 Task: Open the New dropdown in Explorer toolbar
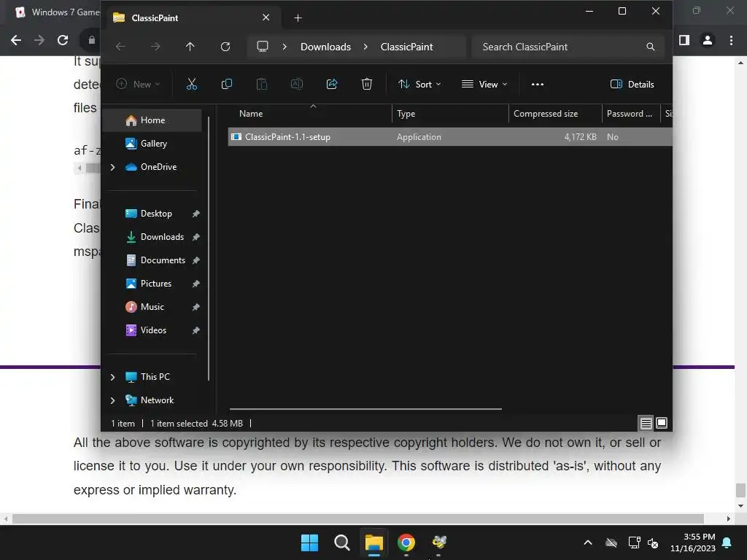pos(138,85)
